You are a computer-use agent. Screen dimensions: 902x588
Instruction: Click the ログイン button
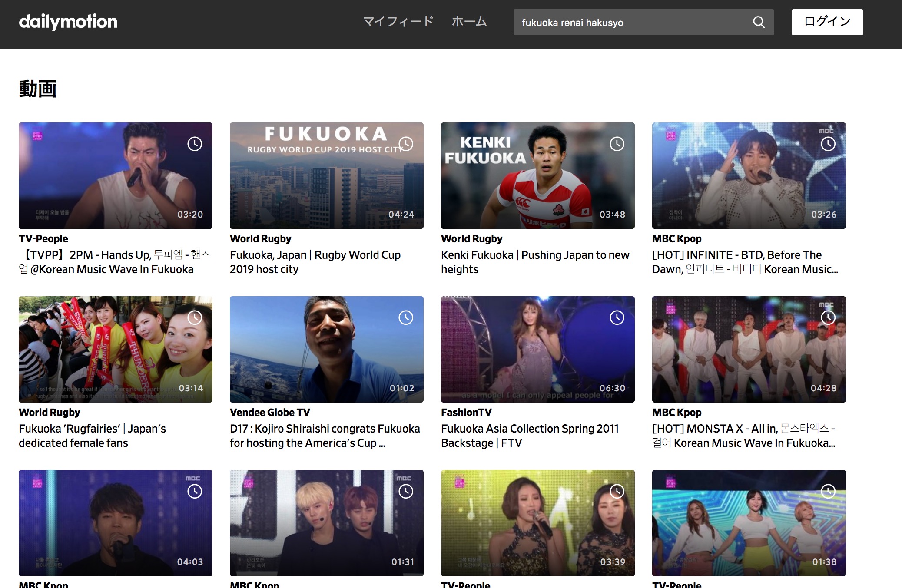(x=827, y=22)
